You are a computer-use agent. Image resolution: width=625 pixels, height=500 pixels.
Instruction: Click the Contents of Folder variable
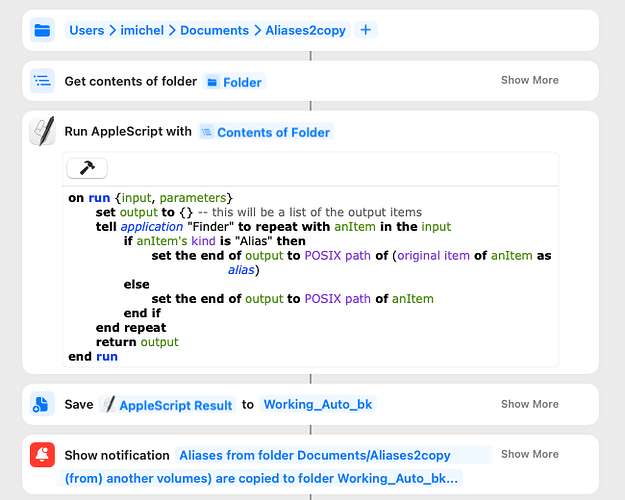[x=266, y=132]
